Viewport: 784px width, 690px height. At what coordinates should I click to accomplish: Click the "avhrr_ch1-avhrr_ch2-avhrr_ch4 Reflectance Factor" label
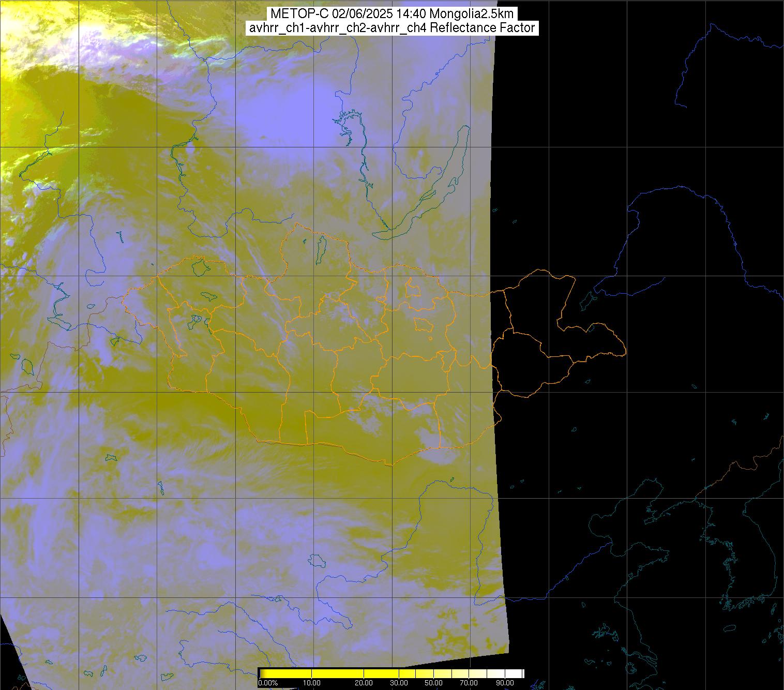click(x=392, y=28)
